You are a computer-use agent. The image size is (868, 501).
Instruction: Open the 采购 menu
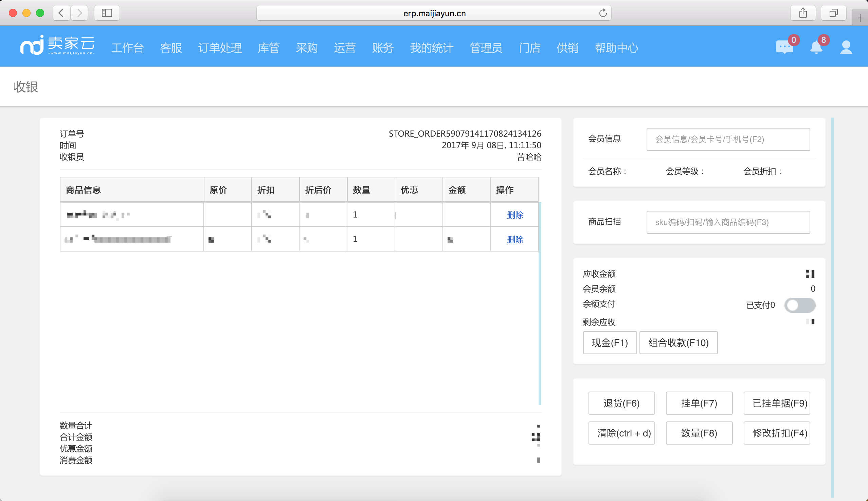pyautogui.click(x=307, y=48)
